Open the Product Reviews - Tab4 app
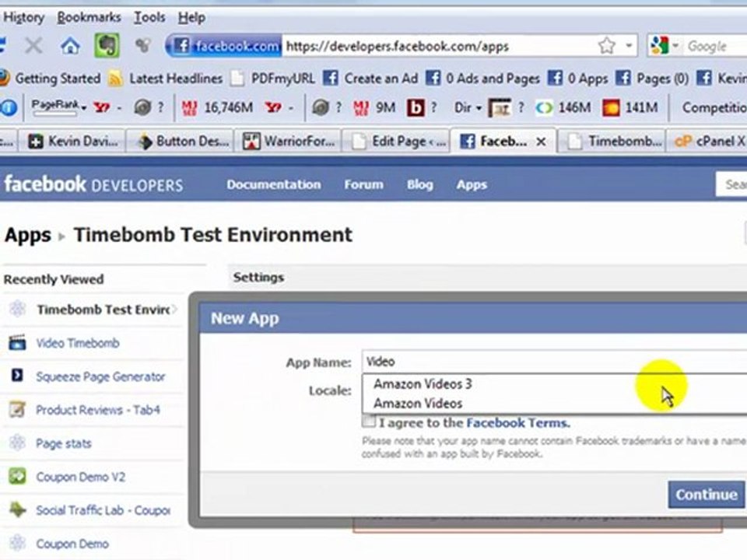The height and width of the screenshot is (560, 747). click(x=98, y=410)
